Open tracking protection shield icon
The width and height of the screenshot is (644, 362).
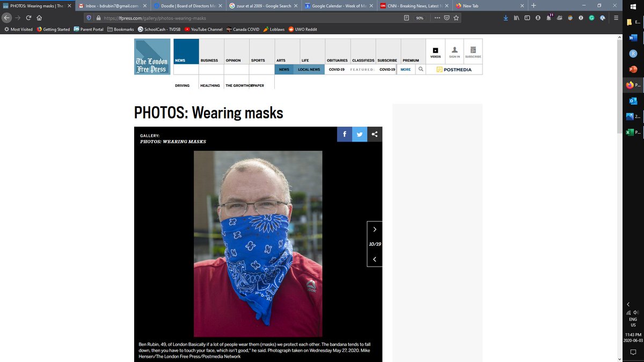(x=89, y=17)
